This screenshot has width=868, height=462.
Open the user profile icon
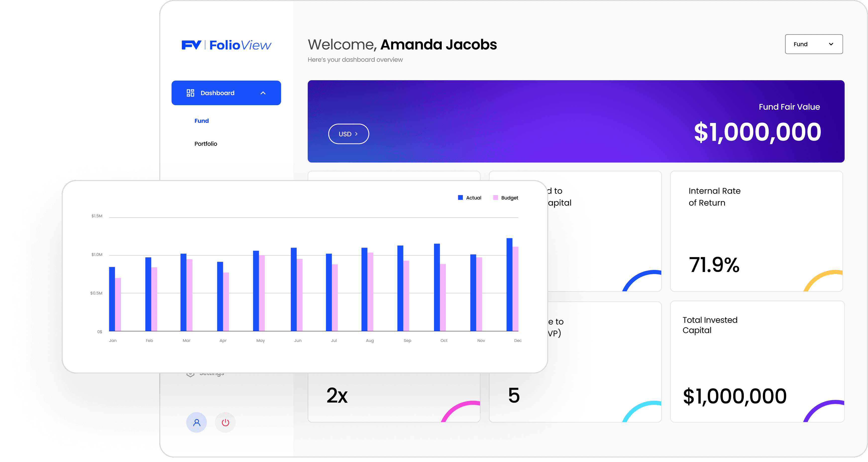(x=196, y=422)
